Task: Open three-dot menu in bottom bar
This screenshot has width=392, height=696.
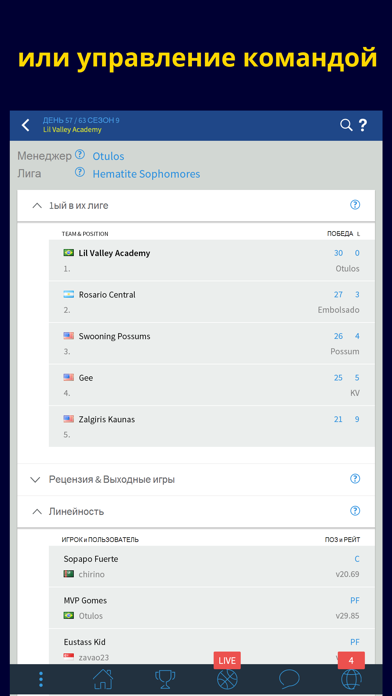Action: coord(41,680)
